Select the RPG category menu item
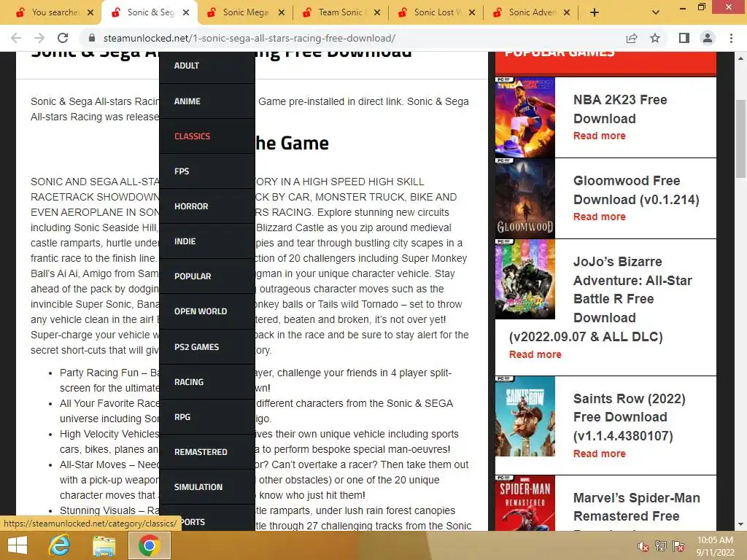 pos(207,416)
